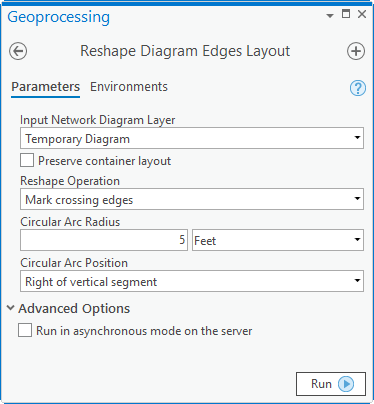Screen dimensions: 374x404
Task: Maximize the Geoprocessing pane
Action: coord(346,14)
